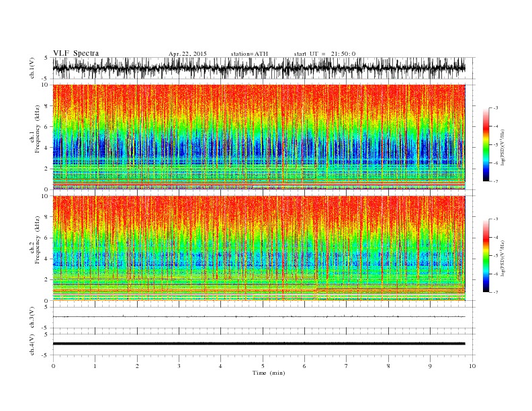The image size is (532, 411).
Task: Click the ch.2 spectrogram color scale bar
Action: tap(486, 256)
